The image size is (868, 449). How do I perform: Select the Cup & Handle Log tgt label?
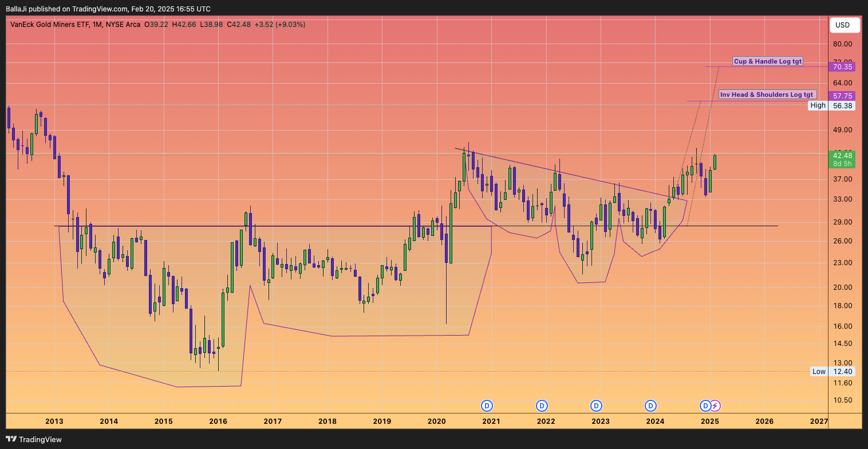point(768,61)
